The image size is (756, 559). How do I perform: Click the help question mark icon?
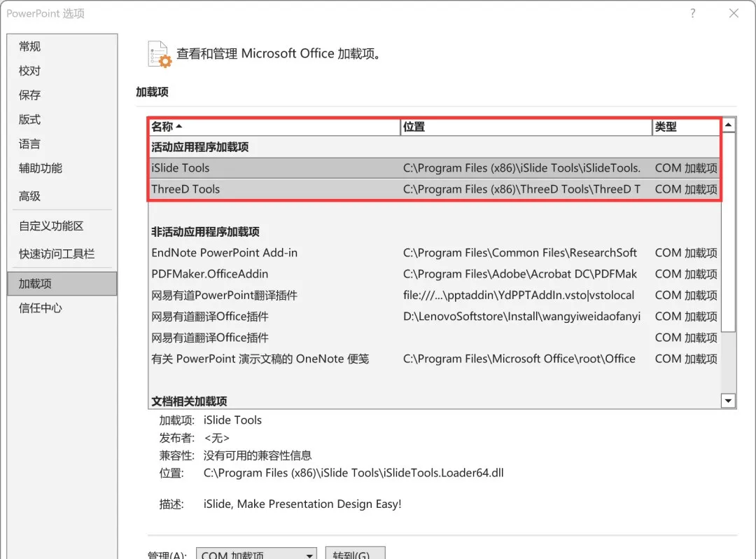(x=693, y=13)
